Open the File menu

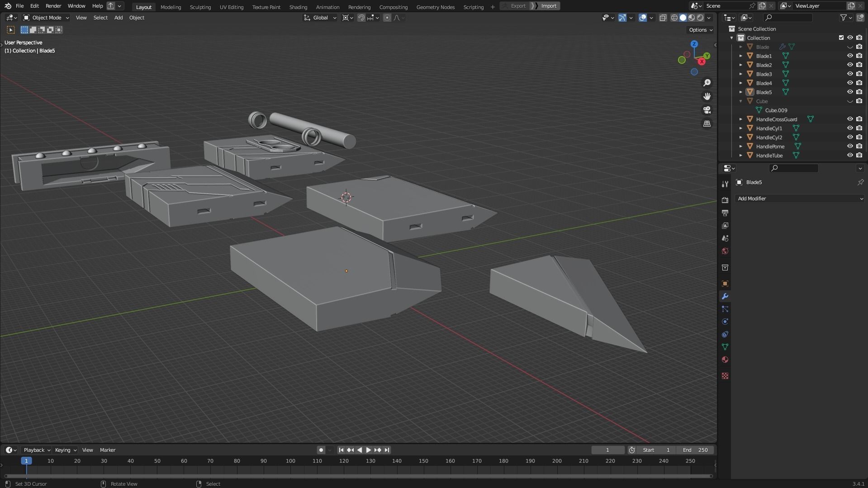pos(19,6)
